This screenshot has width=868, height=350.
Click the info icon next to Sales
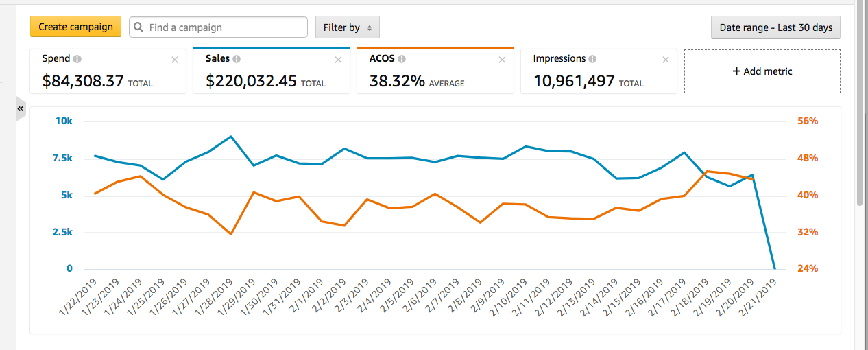coord(237,59)
